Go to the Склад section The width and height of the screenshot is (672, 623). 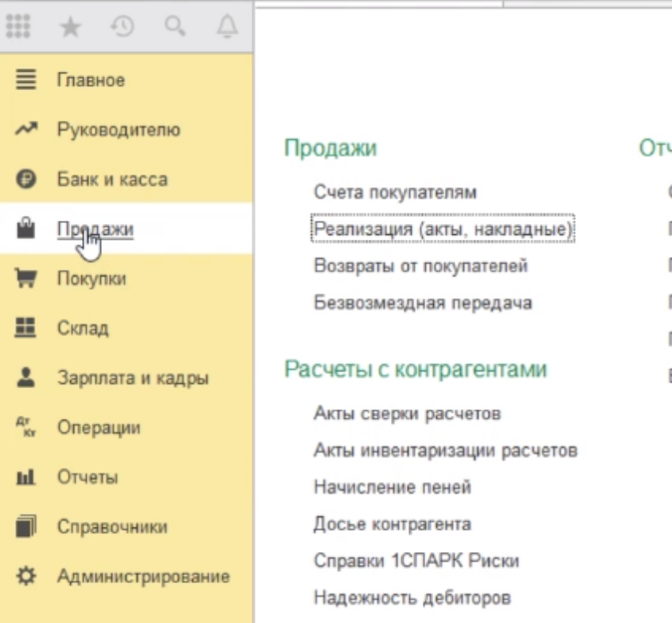(x=83, y=328)
